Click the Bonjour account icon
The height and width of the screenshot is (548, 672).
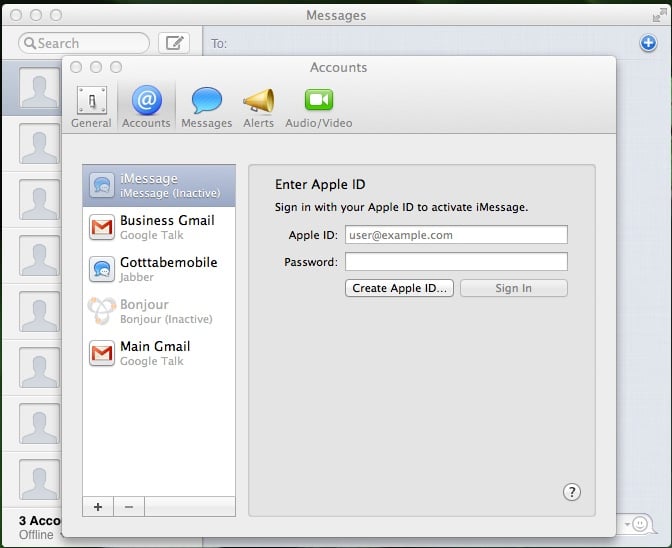tap(102, 311)
